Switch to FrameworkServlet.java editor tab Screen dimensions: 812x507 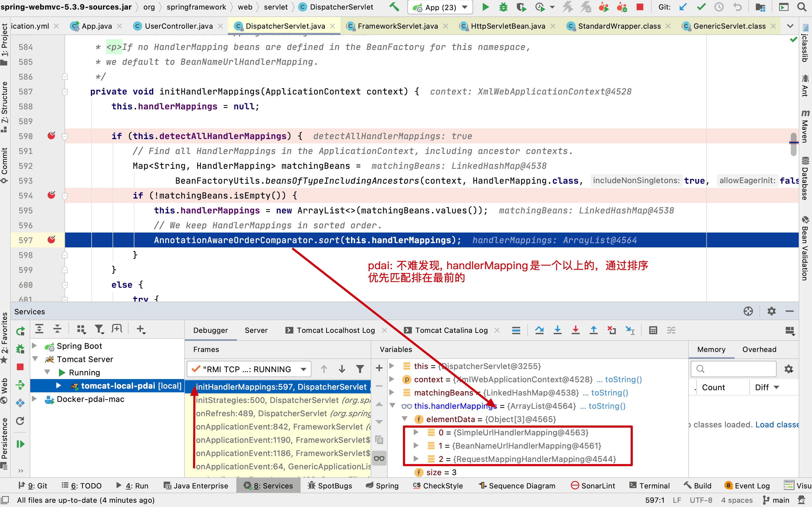[x=397, y=26]
